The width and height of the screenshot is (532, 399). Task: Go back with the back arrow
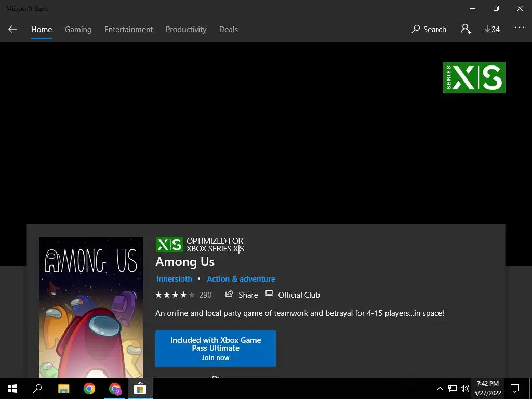pyautogui.click(x=12, y=29)
